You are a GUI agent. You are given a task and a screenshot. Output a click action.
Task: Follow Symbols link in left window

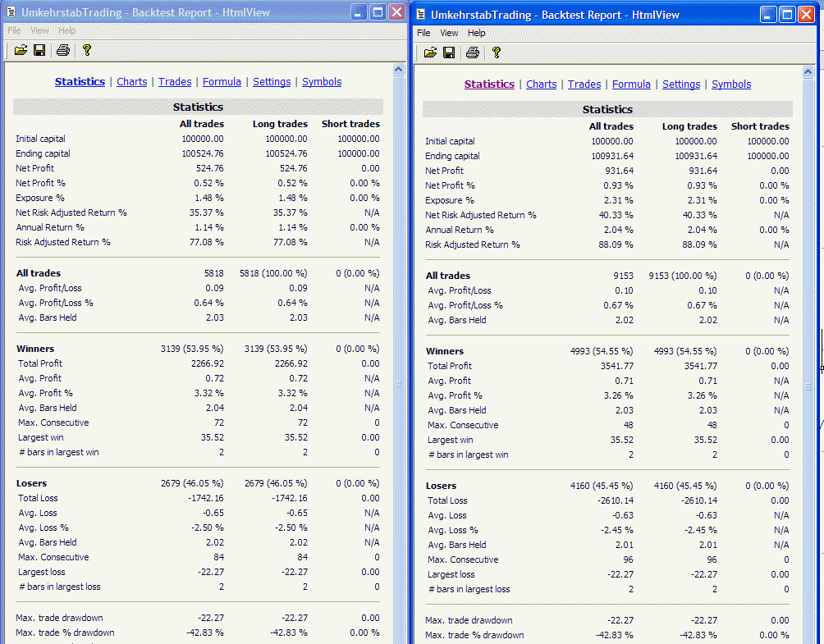tap(322, 81)
